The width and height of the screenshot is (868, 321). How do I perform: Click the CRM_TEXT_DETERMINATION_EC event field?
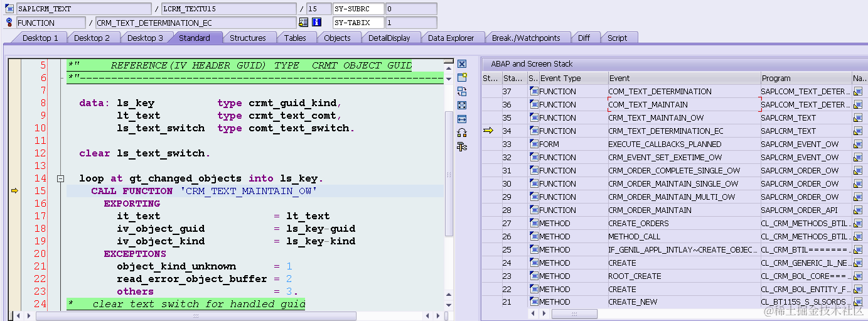[195, 23]
